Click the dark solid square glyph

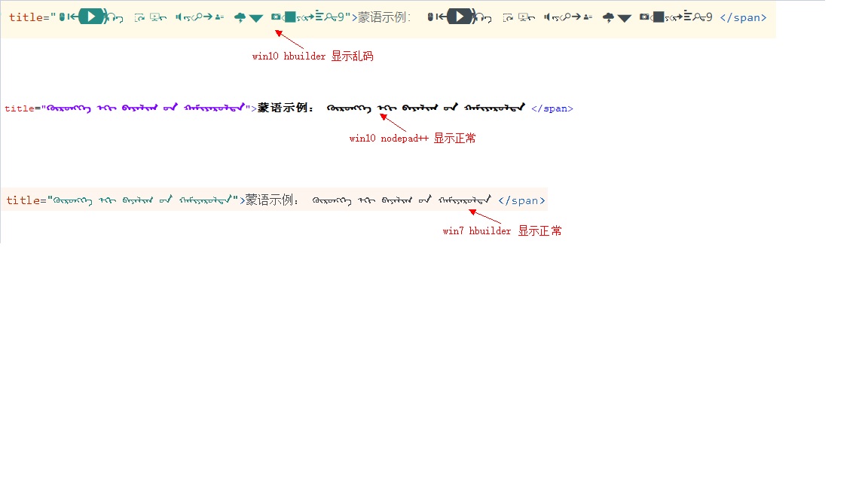[x=659, y=17]
